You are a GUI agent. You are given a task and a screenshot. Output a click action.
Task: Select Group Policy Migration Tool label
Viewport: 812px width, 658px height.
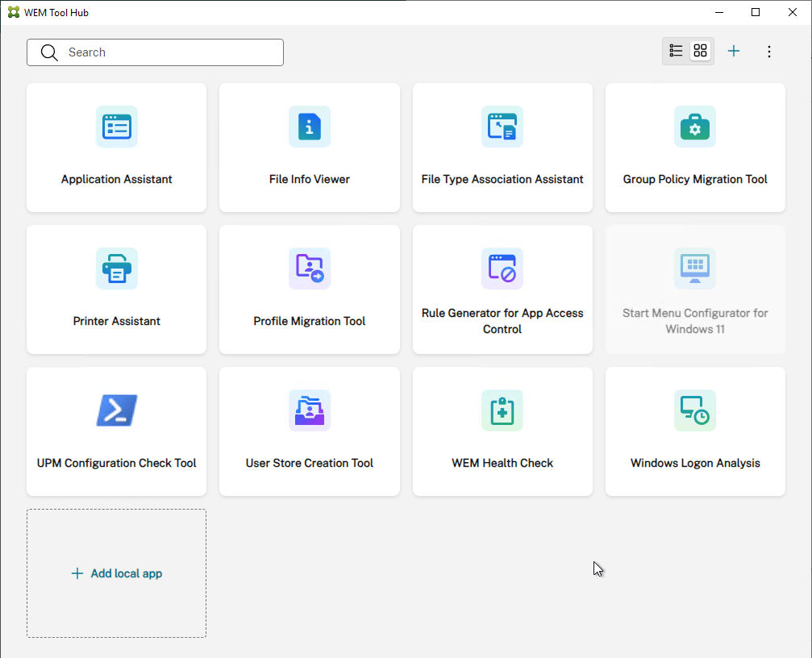(x=695, y=179)
